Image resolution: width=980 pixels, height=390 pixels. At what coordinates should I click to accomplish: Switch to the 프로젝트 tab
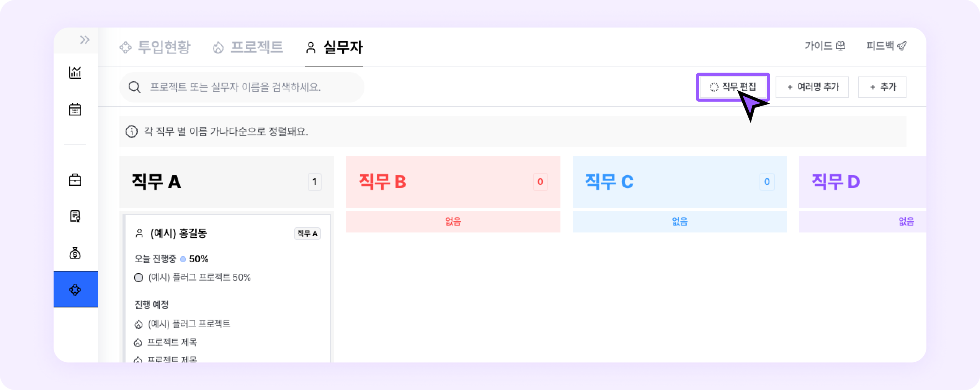248,47
